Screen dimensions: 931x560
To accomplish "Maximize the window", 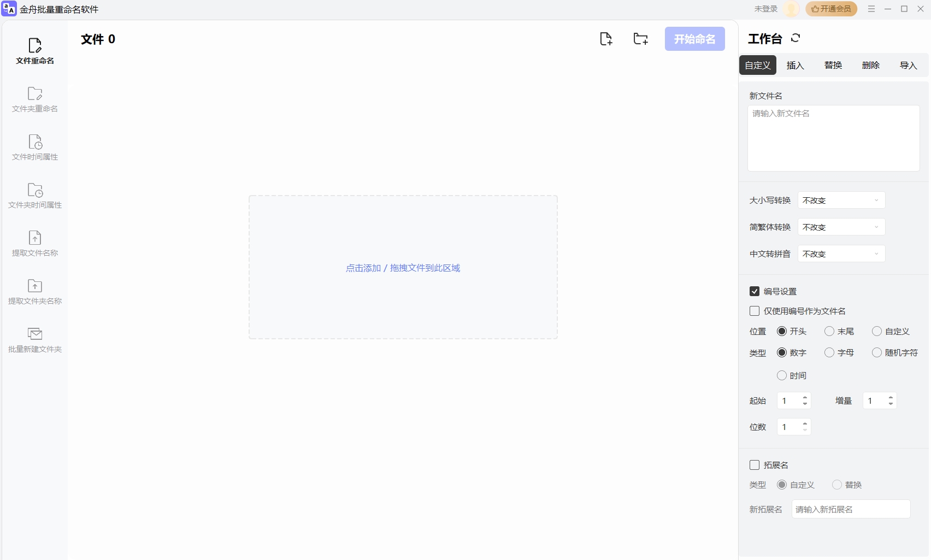I will pyautogui.click(x=904, y=9).
